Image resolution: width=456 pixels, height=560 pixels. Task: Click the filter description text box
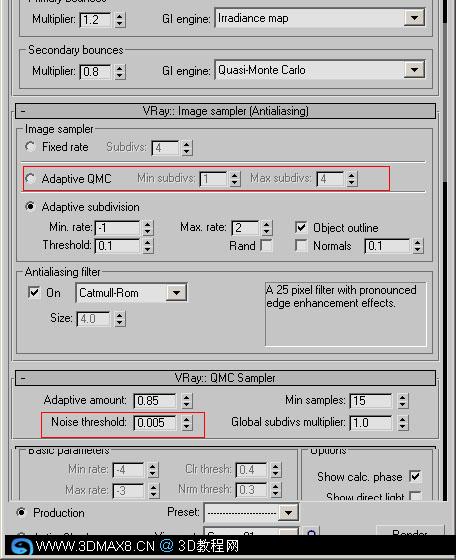346,314
